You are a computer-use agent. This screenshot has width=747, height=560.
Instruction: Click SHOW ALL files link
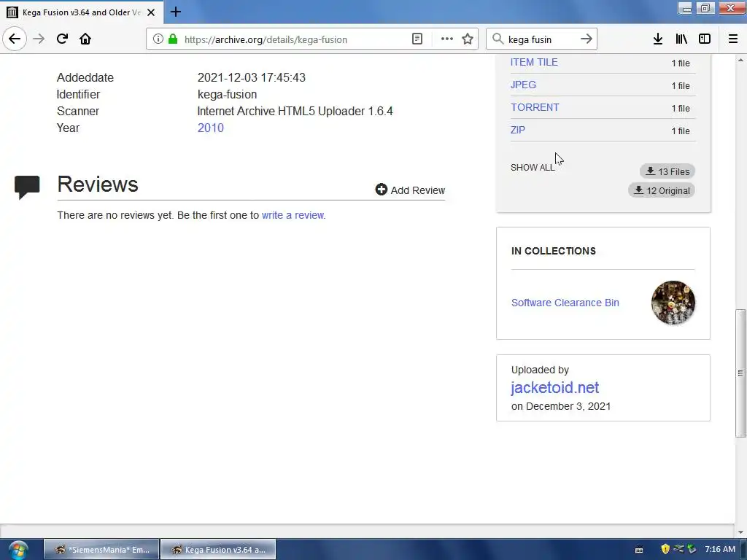533,168
